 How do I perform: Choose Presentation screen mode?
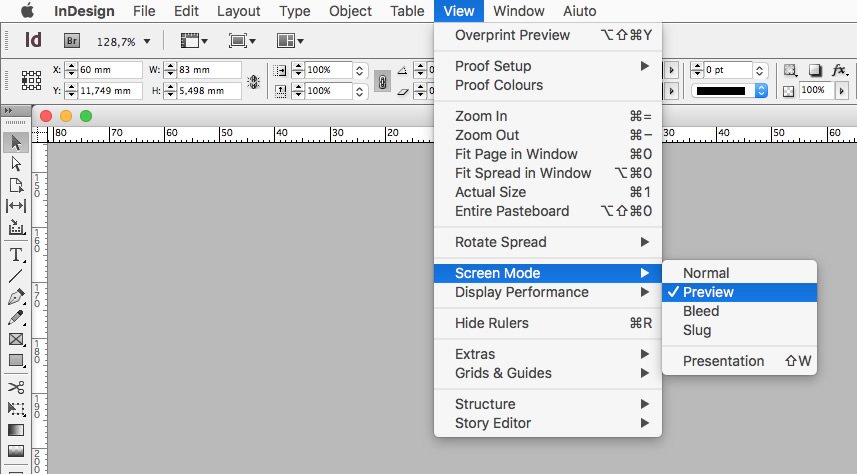coord(739,361)
